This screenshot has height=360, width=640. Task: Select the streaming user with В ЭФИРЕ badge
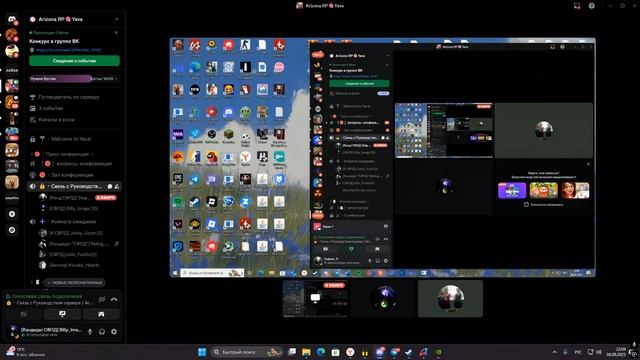point(78,198)
